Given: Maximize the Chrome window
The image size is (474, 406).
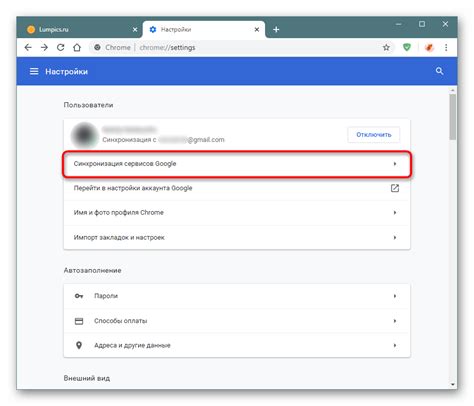Looking at the screenshot, I should click(422, 24).
